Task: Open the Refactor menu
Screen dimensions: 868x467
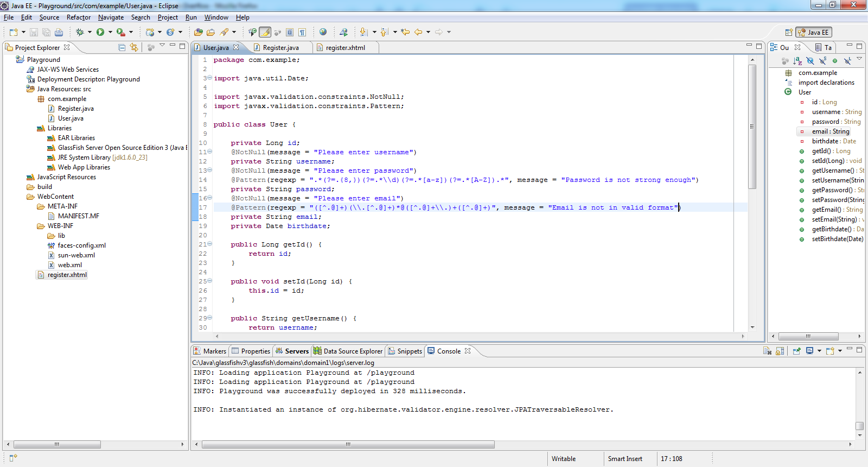Action: click(79, 17)
